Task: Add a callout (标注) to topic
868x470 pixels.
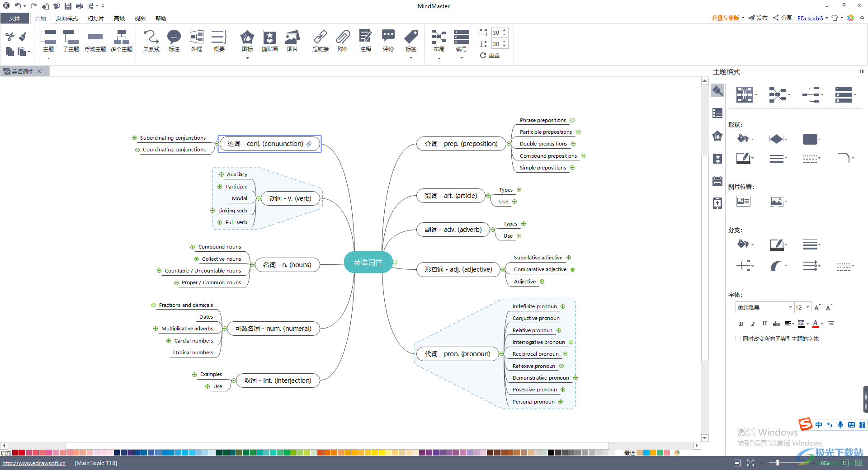Action: click(x=174, y=41)
